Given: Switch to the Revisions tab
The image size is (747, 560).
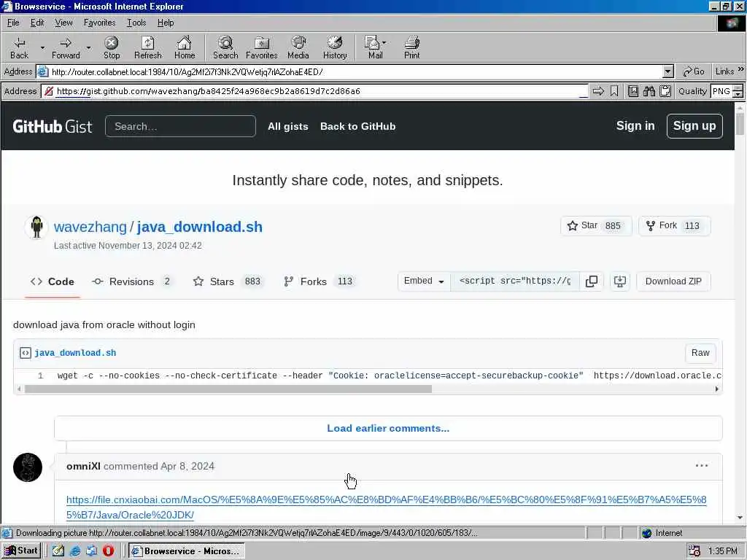Looking at the screenshot, I should 132,281.
